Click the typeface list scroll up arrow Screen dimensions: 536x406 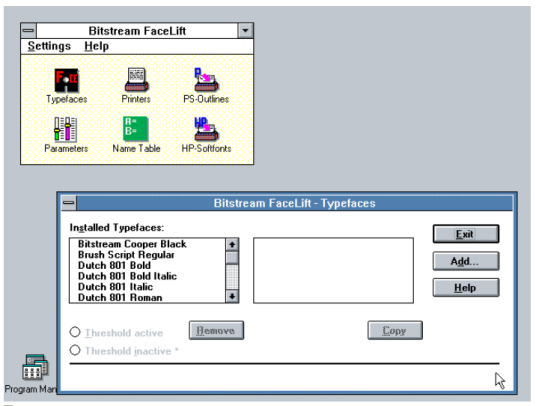(232, 244)
